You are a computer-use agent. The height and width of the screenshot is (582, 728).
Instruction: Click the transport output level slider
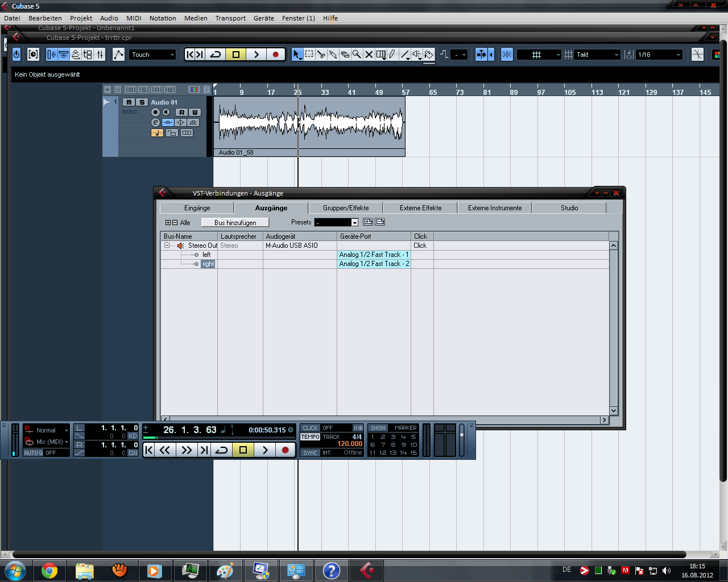click(x=462, y=439)
